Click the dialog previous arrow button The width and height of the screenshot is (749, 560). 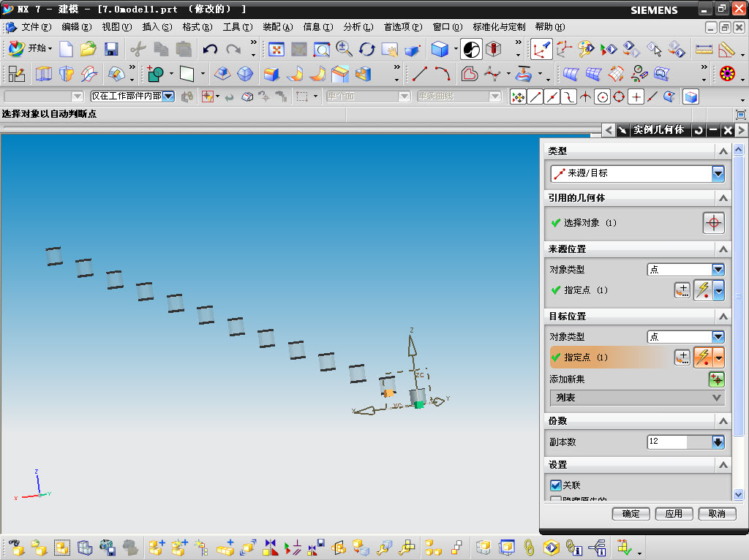(x=608, y=130)
